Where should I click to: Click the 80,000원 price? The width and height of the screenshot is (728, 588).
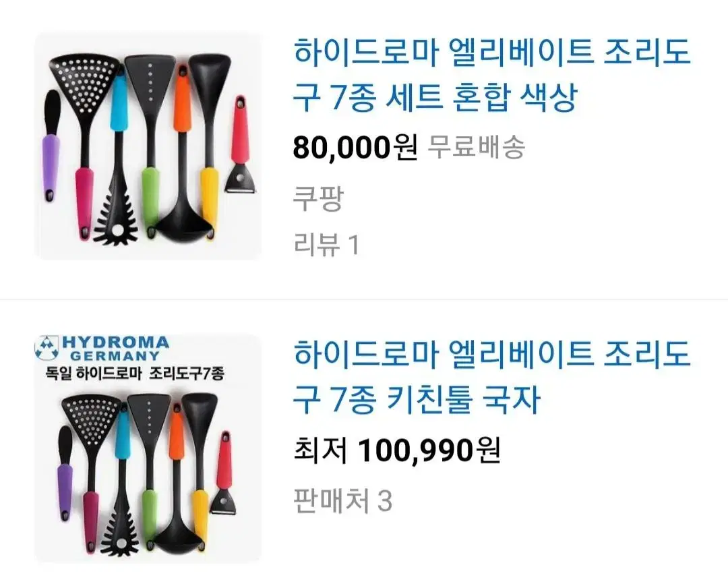tap(355, 147)
